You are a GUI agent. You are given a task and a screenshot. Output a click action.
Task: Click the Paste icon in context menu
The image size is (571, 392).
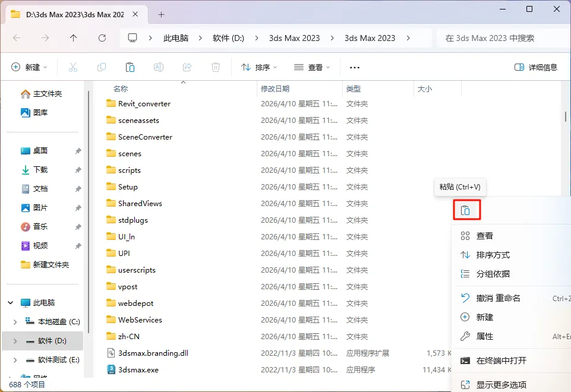[x=465, y=210]
